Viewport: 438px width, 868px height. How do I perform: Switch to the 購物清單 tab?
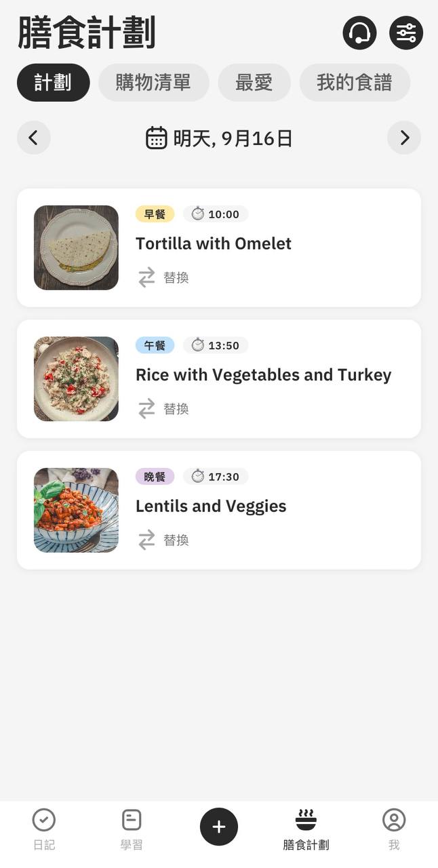pos(153,83)
